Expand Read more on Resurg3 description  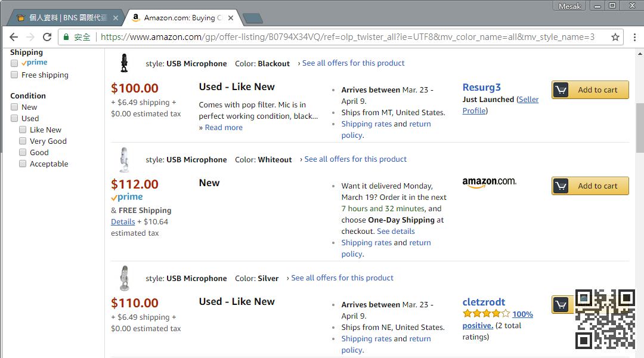[x=224, y=127]
